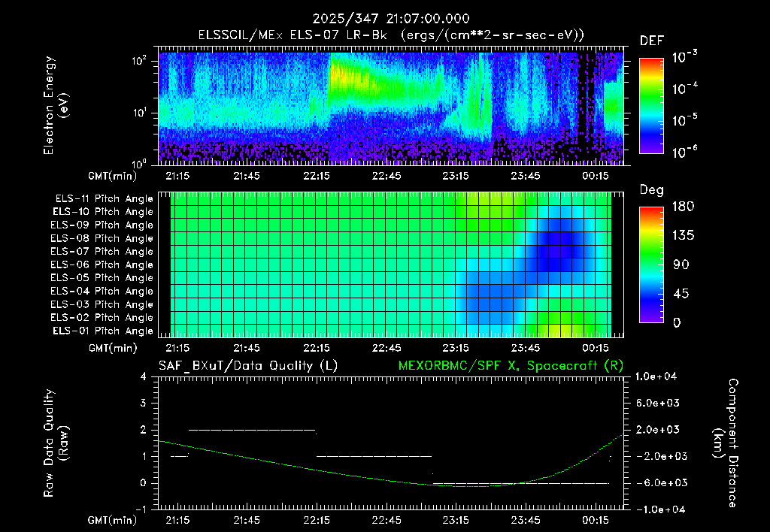Click the ELS-09 Pitch Angle row label
Image resolution: width=770 pixels, height=532 pixels.
102,225
